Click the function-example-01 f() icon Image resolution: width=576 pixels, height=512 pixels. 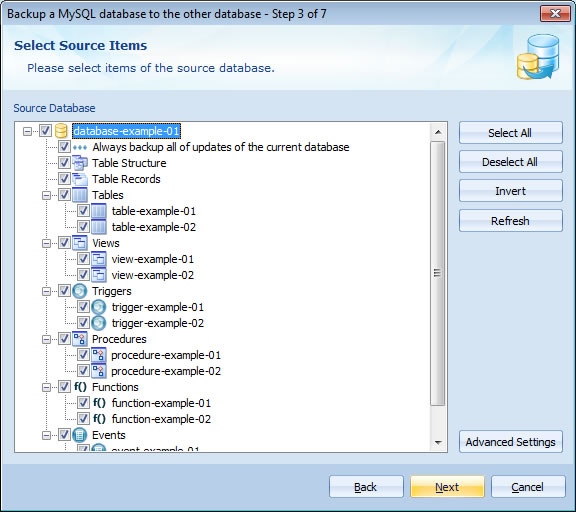click(99, 403)
